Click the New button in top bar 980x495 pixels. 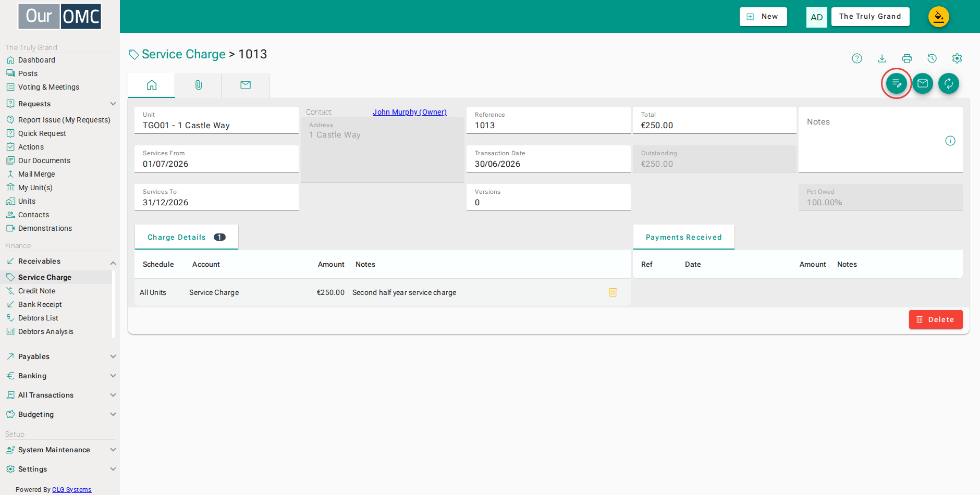click(763, 17)
